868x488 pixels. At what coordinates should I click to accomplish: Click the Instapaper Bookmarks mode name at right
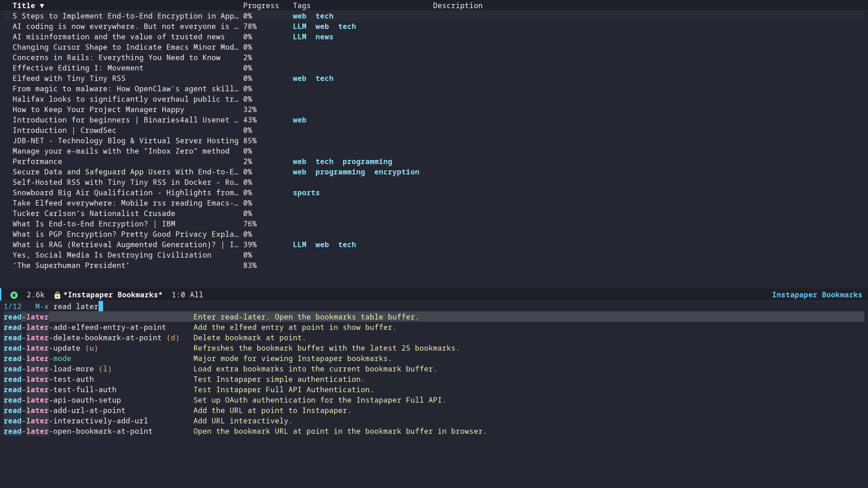click(x=817, y=295)
